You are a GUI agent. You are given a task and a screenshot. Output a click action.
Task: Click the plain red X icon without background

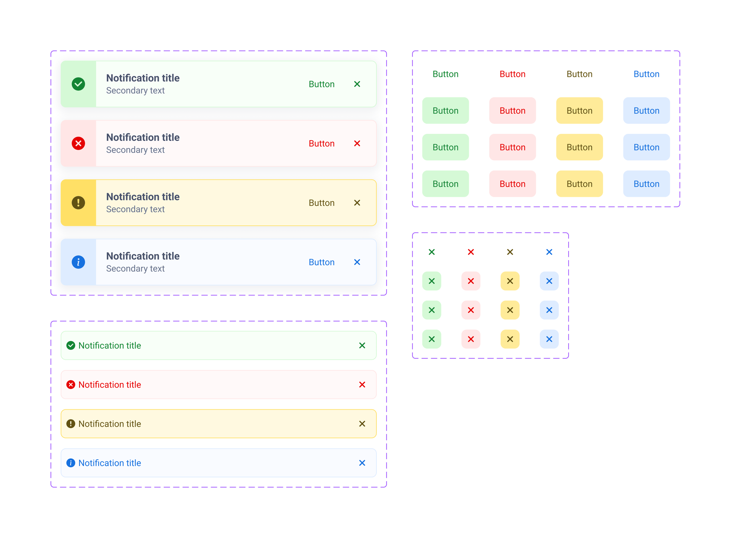pyautogui.click(x=471, y=252)
